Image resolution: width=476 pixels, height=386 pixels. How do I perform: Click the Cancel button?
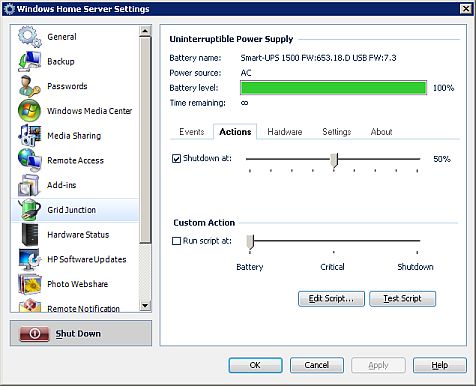coord(317,365)
